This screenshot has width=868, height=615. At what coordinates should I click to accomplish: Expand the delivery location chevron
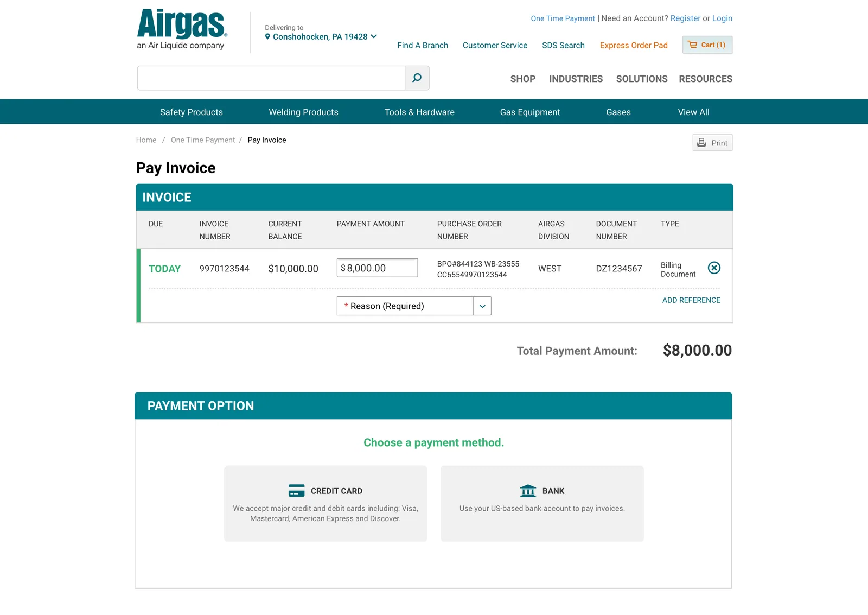[x=374, y=36]
